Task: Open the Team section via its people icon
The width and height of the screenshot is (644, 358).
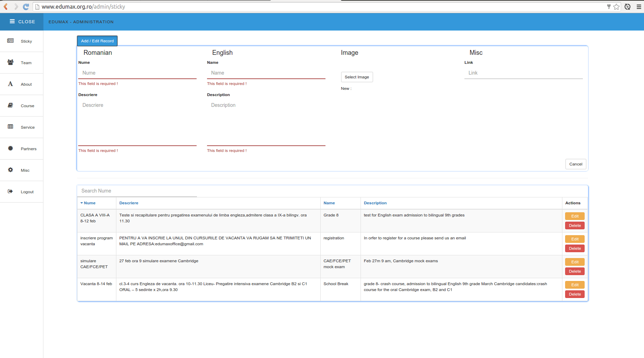Action: (x=10, y=62)
